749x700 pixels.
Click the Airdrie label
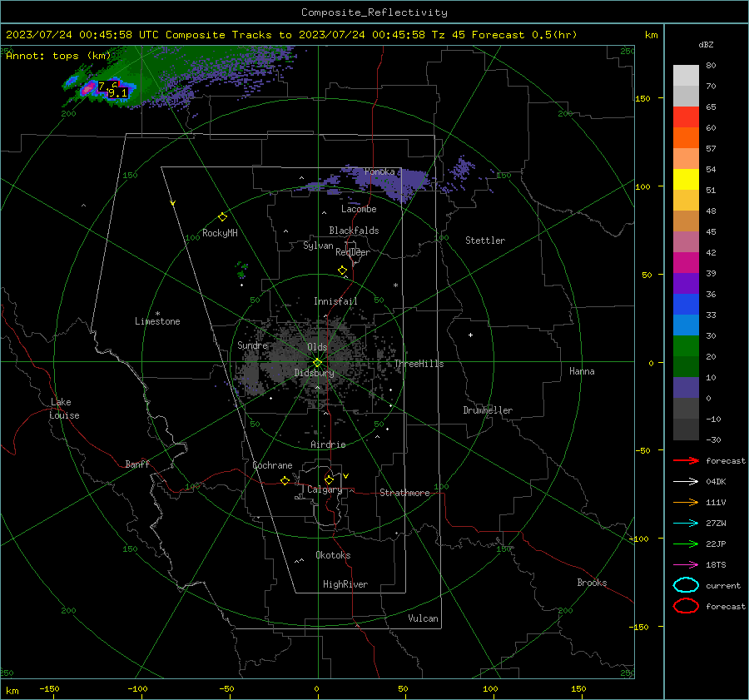[x=328, y=444]
